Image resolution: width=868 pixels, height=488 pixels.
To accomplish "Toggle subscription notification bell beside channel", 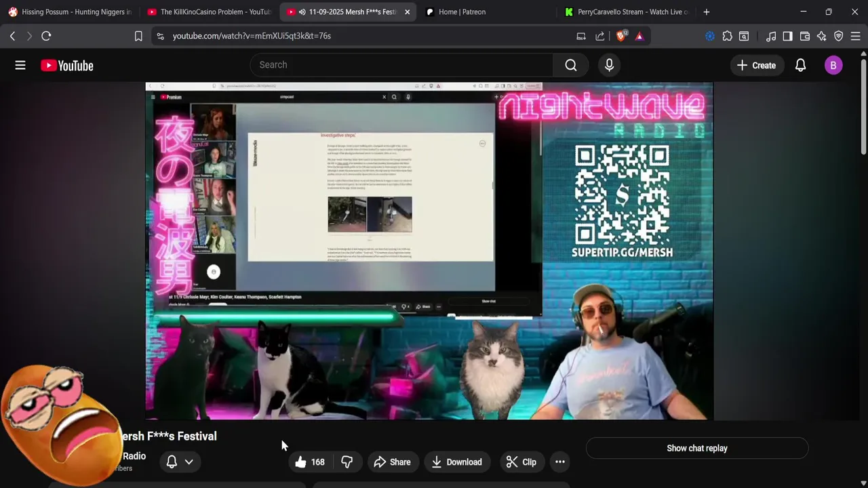I will click(x=172, y=462).
